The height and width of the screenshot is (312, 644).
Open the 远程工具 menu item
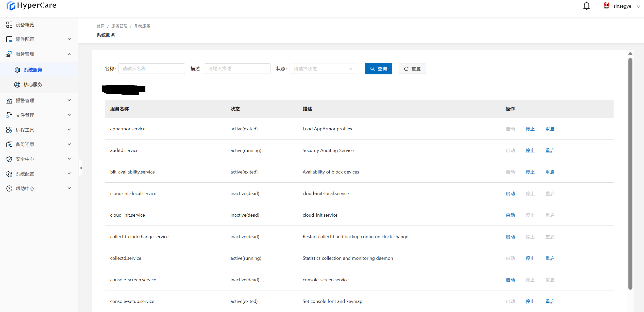25,130
